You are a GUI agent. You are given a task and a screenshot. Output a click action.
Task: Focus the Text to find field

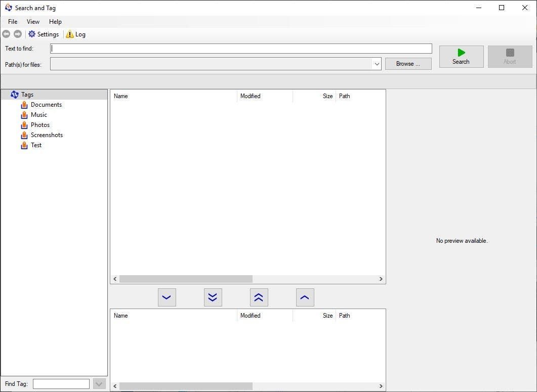(241, 49)
